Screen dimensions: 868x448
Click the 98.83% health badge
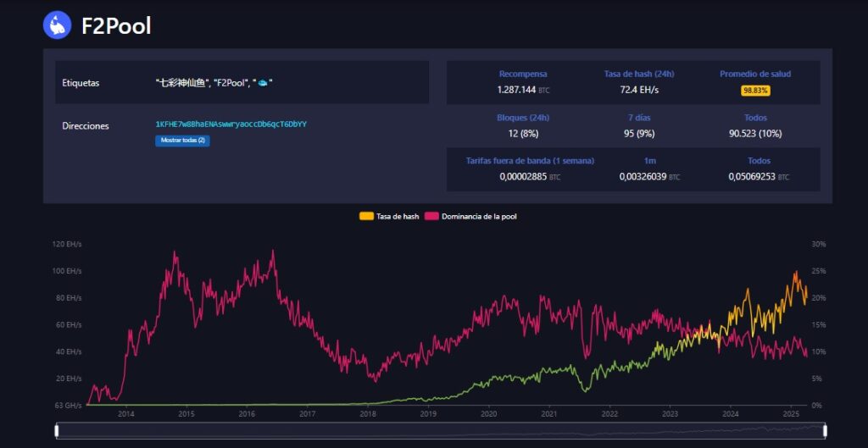(x=755, y=91)
